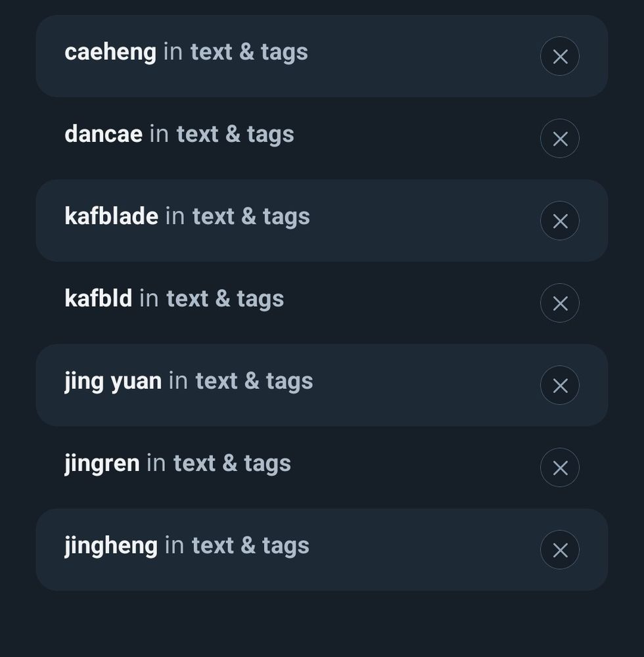644x657 pixels.
Task: Select the jingheng keyword
Action: pos(111,547)
